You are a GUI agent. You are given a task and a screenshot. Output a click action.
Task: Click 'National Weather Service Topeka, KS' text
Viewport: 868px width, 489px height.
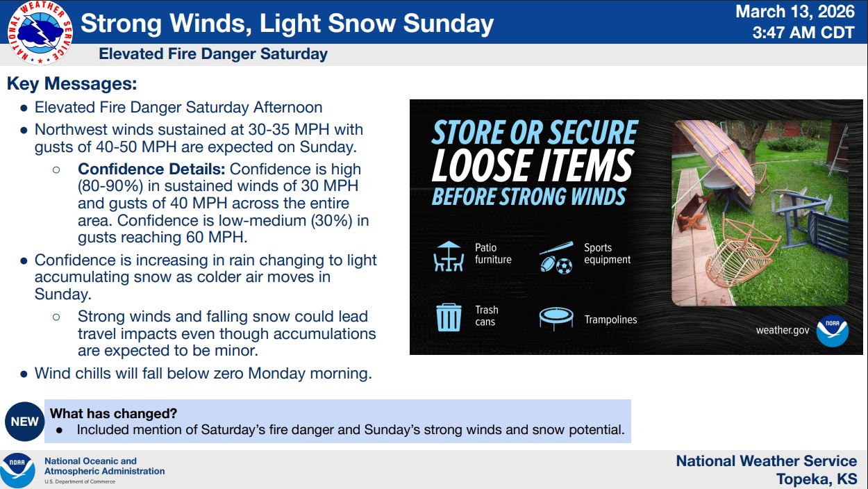[766, 470]
